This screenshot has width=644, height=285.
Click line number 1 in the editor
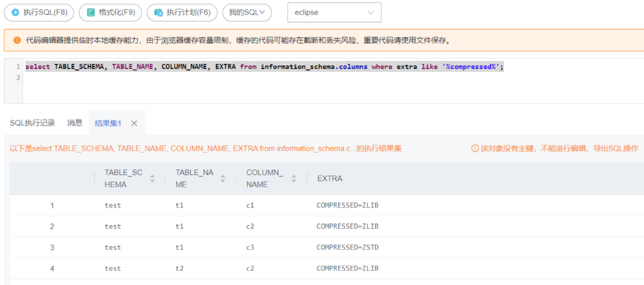[x=18, y=67]
